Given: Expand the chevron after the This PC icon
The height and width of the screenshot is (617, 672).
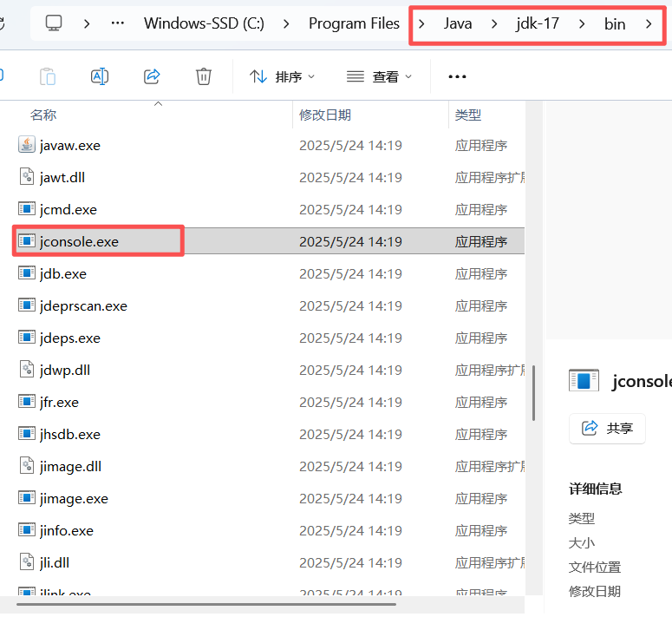Looking at the screenshot, I should pos(87,23).
